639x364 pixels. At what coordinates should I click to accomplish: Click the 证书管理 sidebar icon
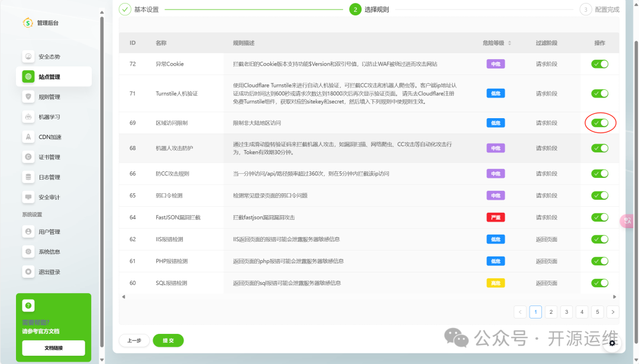(x=28, y=157)
